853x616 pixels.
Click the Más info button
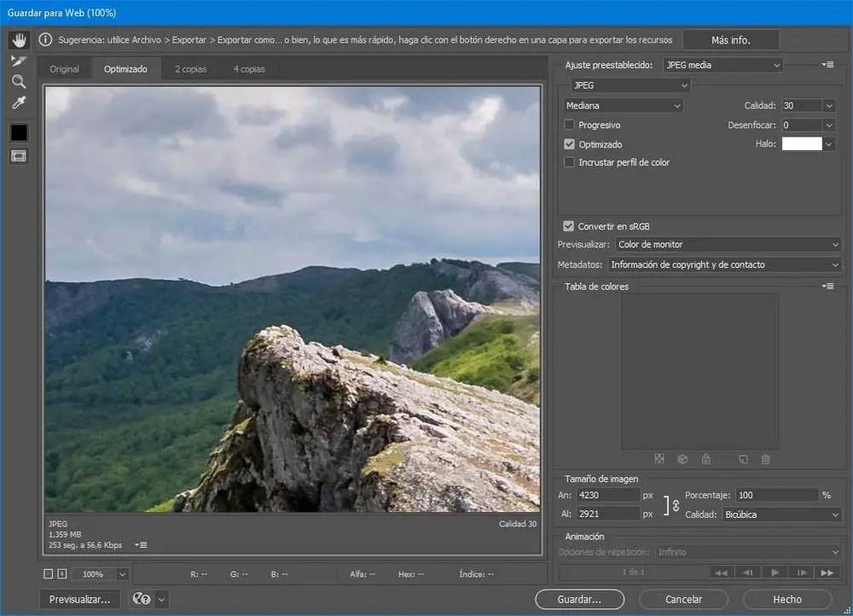(733, 40)
